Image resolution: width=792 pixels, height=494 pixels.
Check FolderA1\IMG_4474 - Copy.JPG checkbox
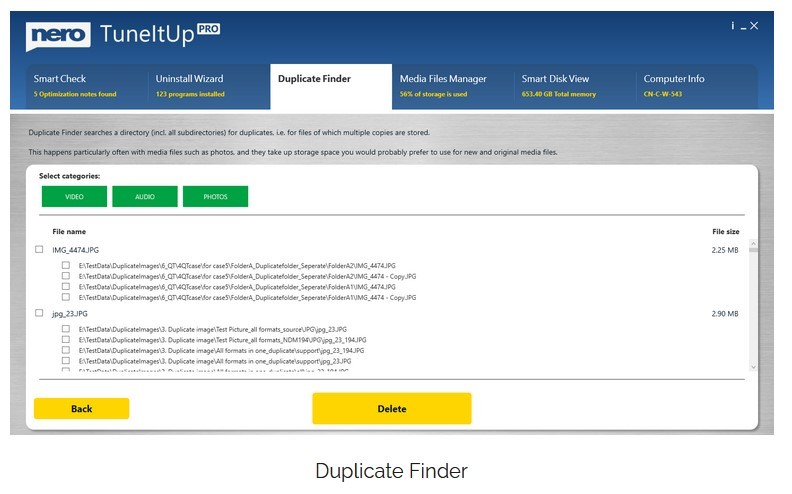coord(66,297)
